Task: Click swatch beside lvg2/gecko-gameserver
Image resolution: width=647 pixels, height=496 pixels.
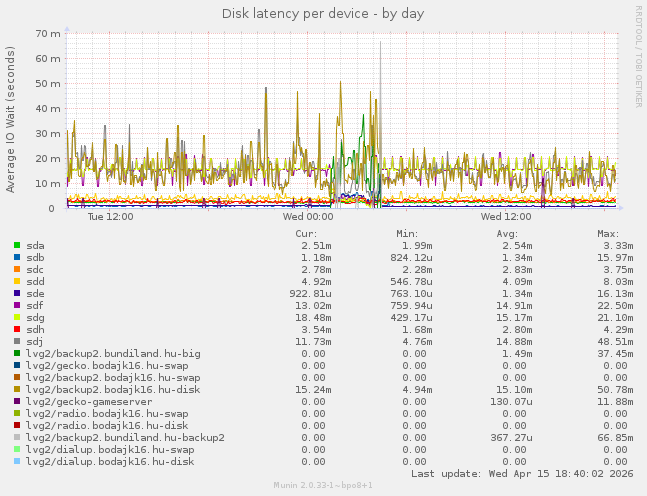Action: pyautogui.click(x=17, y=401)
